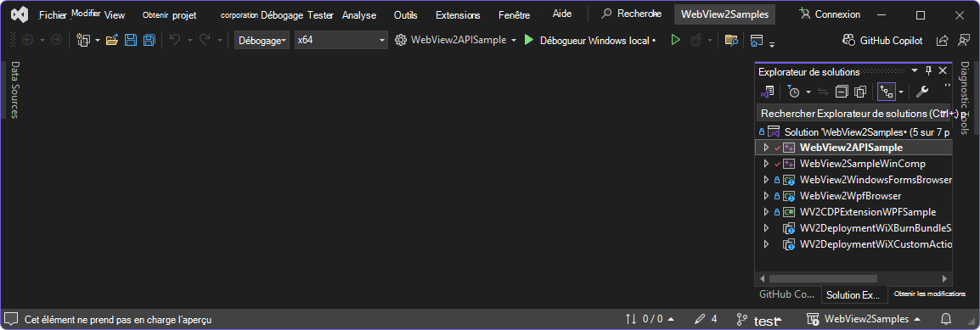
Task: Select the WV2DeploymentWiXBurnBundle project row
Action: coord(853,227)
